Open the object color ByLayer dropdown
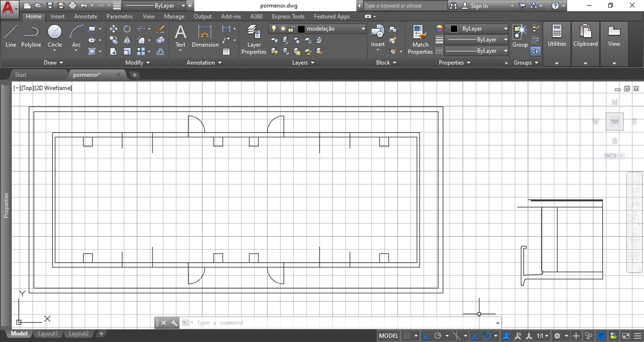 (x=477, y=29)
